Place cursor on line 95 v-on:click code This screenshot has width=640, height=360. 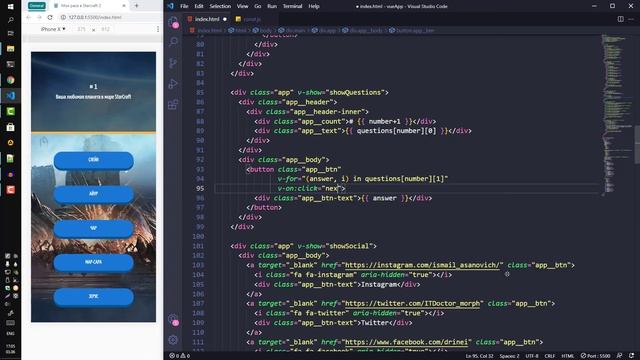[x=311, y=189]
